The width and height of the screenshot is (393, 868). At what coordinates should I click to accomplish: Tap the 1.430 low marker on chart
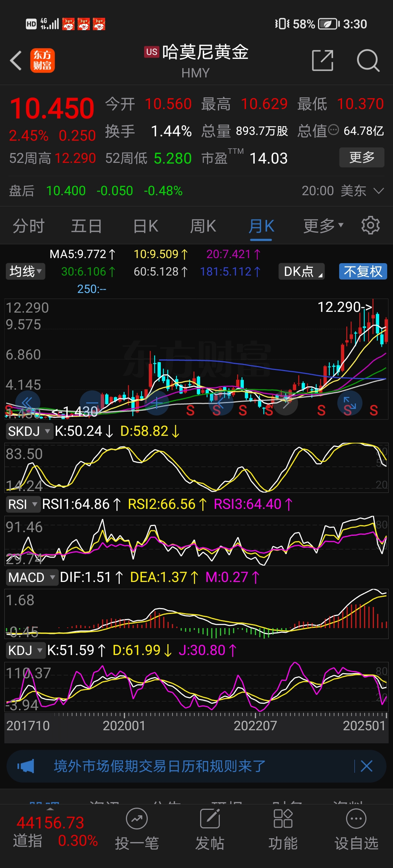coord(75,411)
